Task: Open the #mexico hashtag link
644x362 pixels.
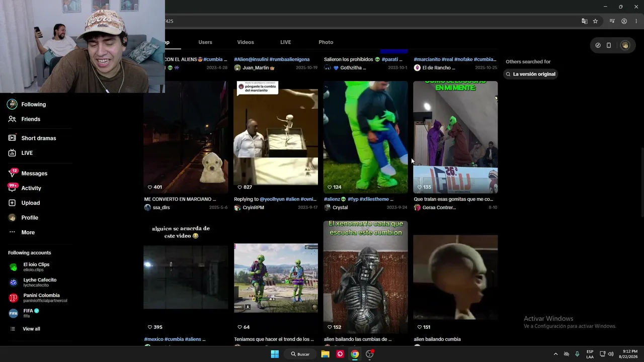Action: click(x=153, y=339)
